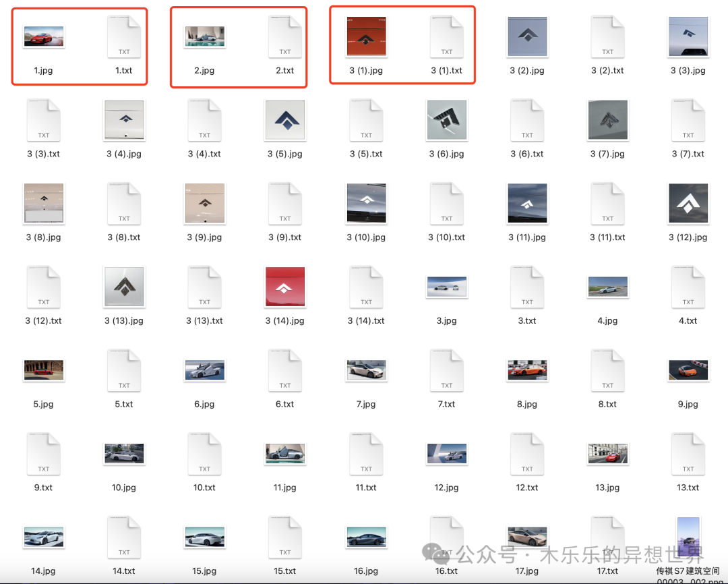Select the 3 (9).txt file icon
The image size is (728, 584).
(285, 203)
